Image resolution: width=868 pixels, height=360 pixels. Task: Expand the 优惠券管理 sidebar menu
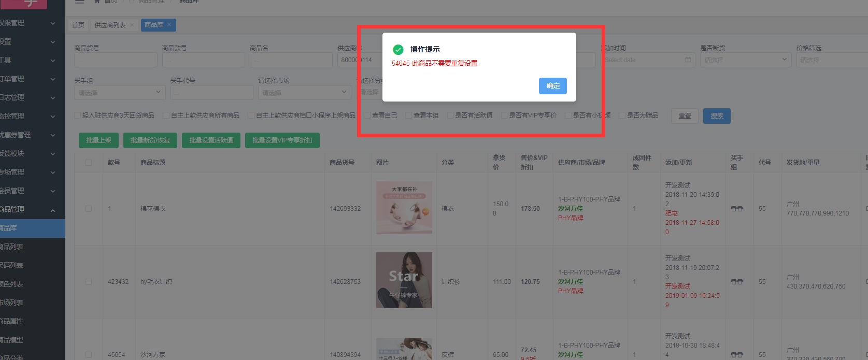click(x=33, y=135)
